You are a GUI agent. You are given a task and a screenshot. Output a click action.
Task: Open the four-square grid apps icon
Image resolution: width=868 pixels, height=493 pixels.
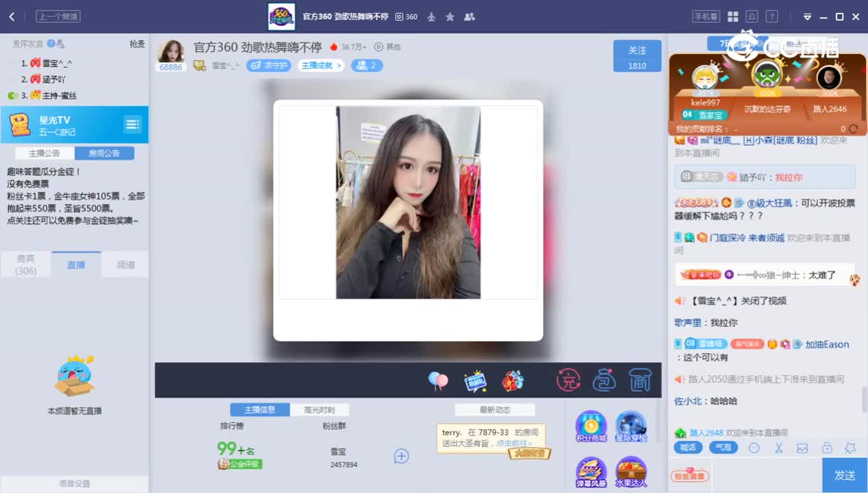tap(732, 16)
